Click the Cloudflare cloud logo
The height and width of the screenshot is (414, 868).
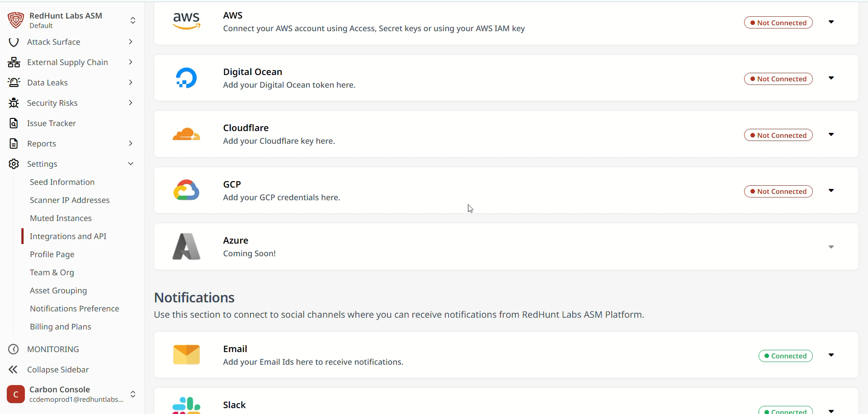pos(186,134)
